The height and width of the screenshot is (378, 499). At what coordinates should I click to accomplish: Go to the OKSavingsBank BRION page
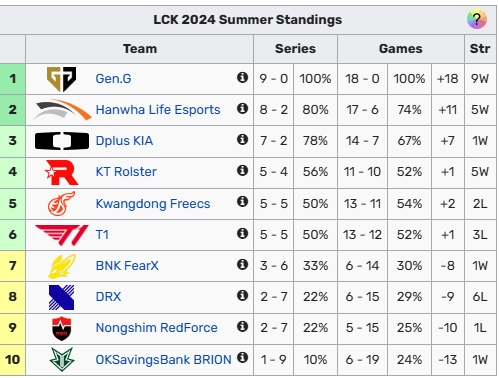[163, 360]
